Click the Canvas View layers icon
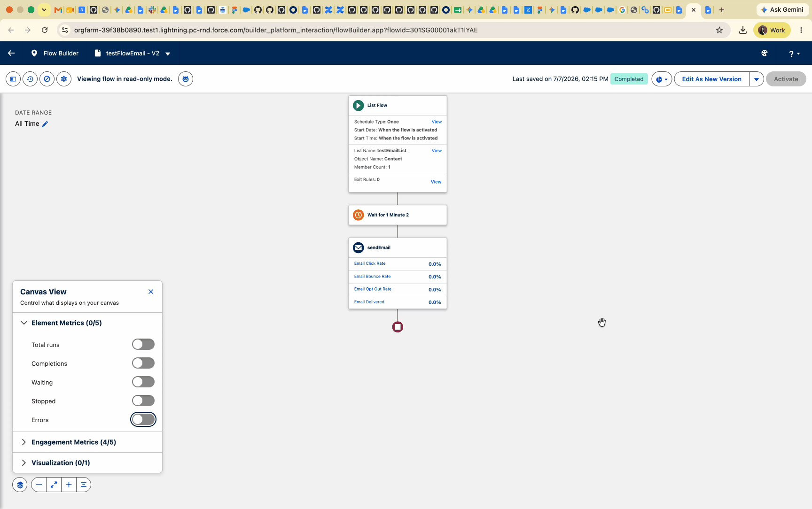Screen dimensions: 812x509 point(20,485)
